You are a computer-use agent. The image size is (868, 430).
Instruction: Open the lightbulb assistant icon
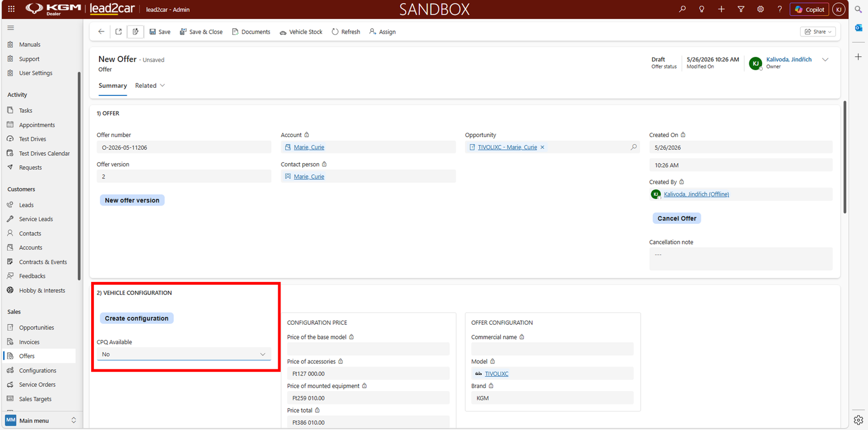click(702, 9)
